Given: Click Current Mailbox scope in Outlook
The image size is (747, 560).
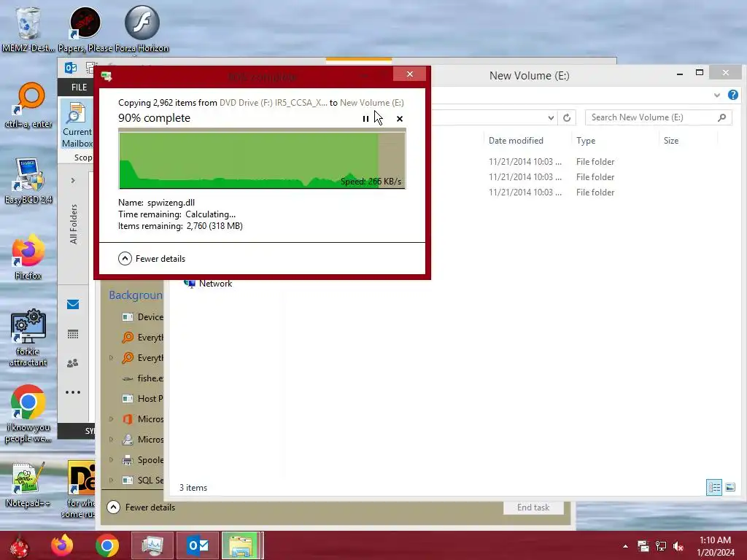Looking at the screenshot, I should (x=76, y=125).
